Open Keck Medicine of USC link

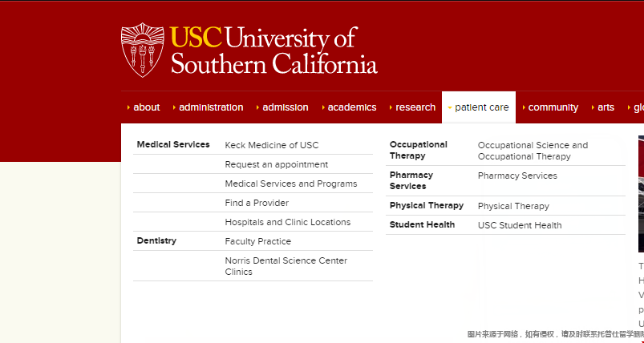pyautogui.click(x=271, y=145)
